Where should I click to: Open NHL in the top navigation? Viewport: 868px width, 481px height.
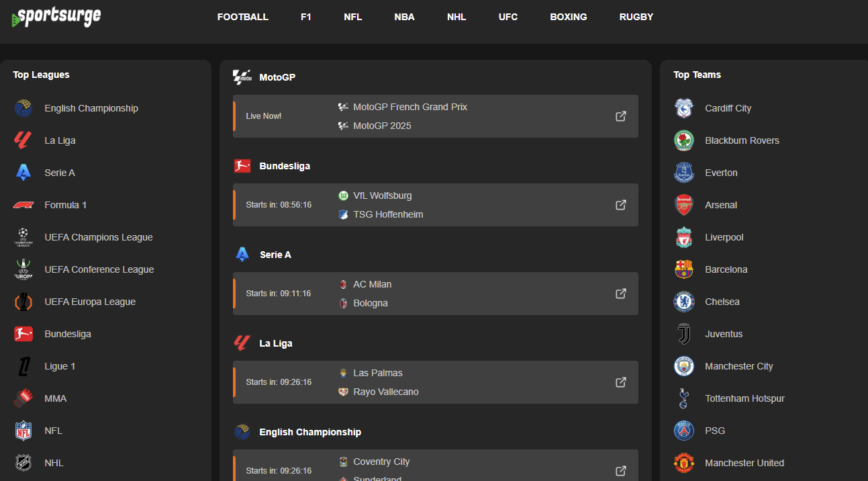pos(456,17)
